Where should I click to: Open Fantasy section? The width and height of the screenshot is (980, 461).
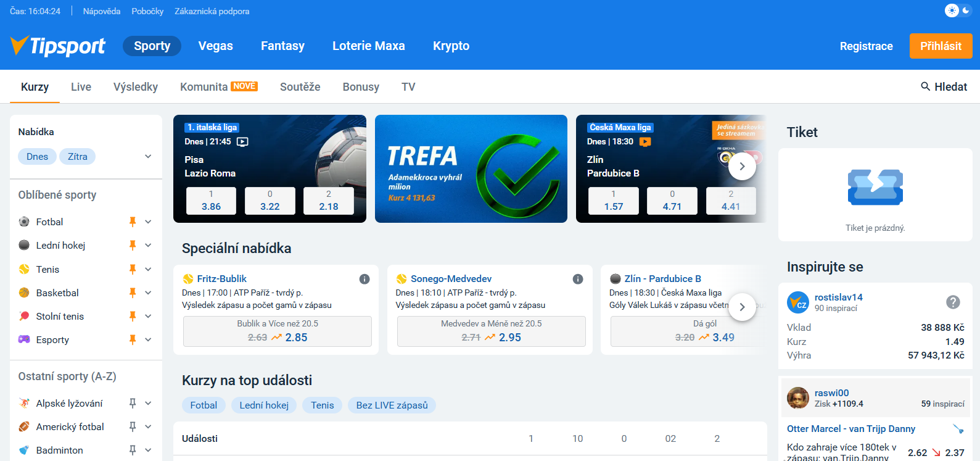click(282, 46)
